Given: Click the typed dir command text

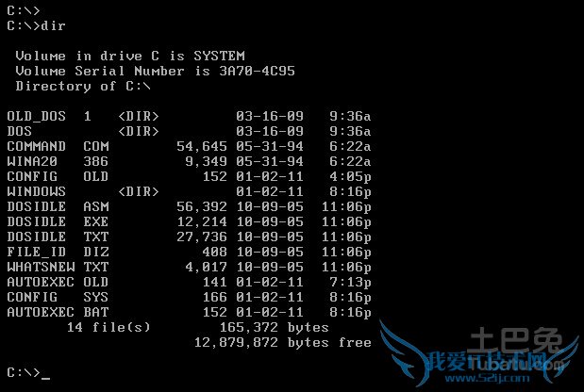Looking at the screenshot, I should 53,25.
